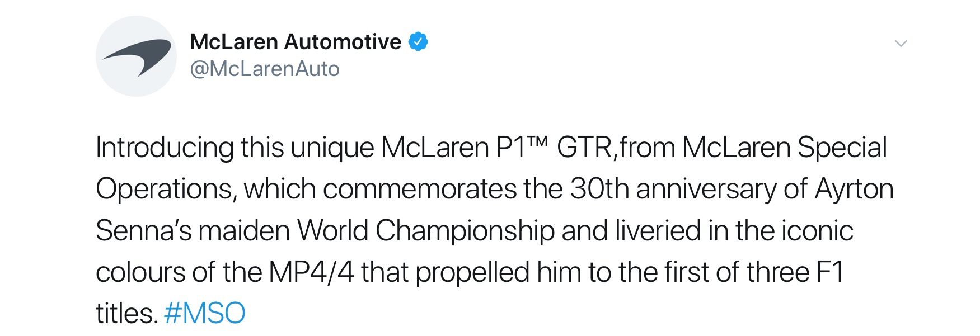Click the "30th anniversary" phrase
Image resolution: width=980 pixels, height=336 pixels.
click(673, 189)
